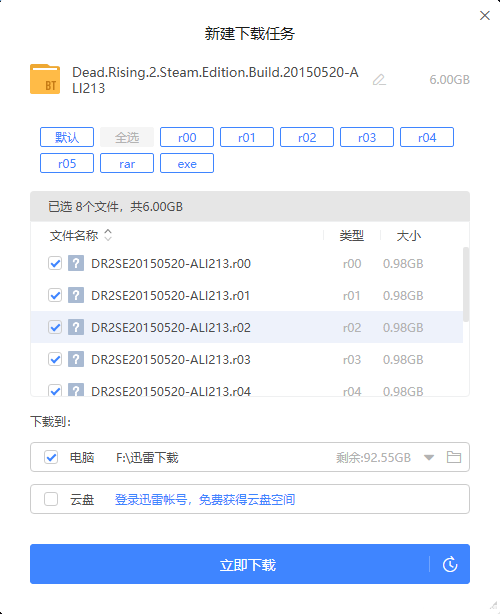Open the 登录迅雷帐号 login link
Screen dimensions: 500x614
205,499
